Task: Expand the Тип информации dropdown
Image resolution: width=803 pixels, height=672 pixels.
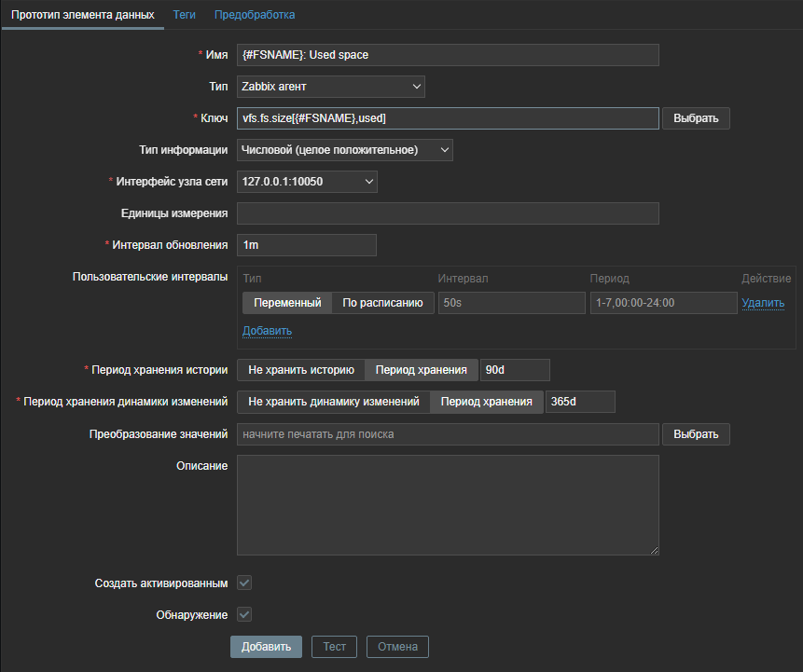Action: tap(345, 149)
